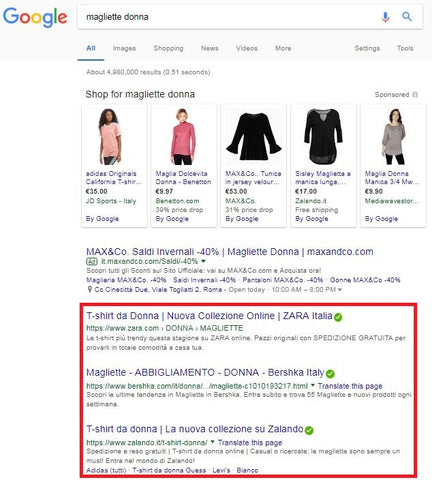
Task: Switch to the Videos tab
Action: [x=247, y=48]
